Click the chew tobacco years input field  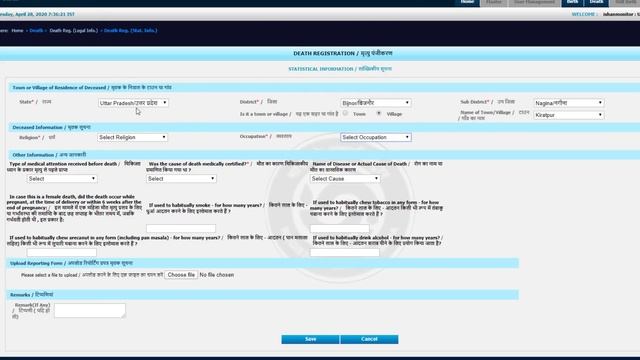pyautogui.click(x=340, y=228)
